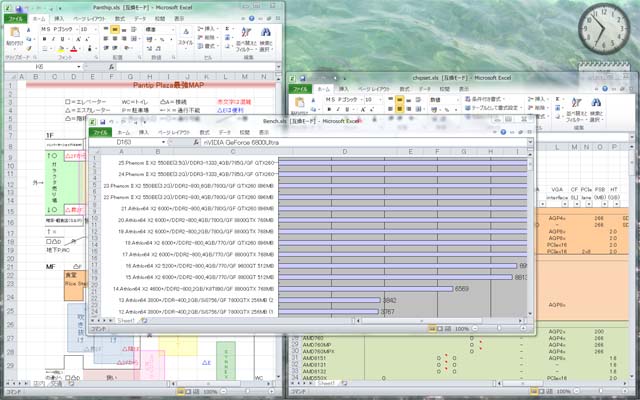640x400 pixels.
Task: Switch Bench to page layout view
Action: [x=440, y=329]
